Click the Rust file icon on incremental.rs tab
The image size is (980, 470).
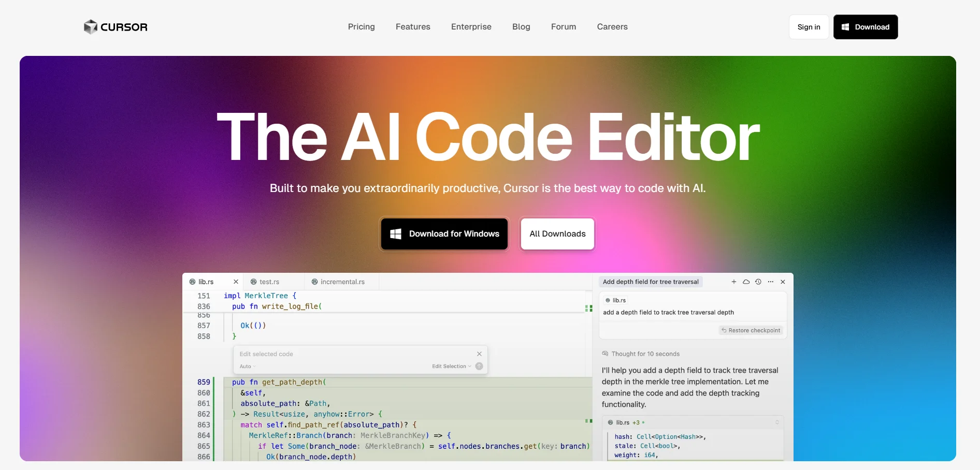tap(314, 282)
